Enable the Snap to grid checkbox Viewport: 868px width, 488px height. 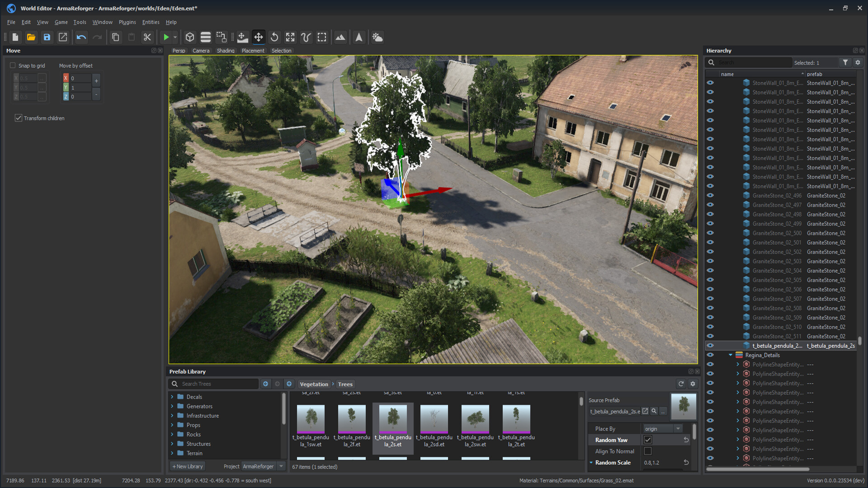pyautogui.click(x=13, y=65)
